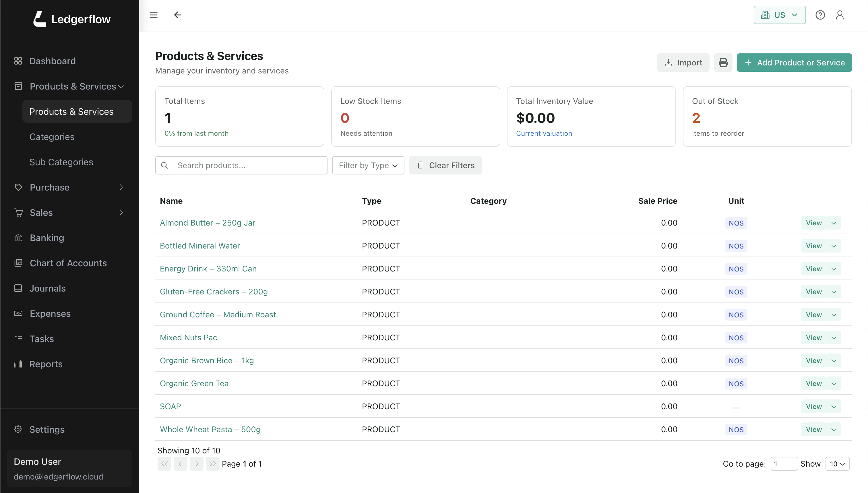
Task: Open Filter by Type dropdown
Action: tap(368, 165)
